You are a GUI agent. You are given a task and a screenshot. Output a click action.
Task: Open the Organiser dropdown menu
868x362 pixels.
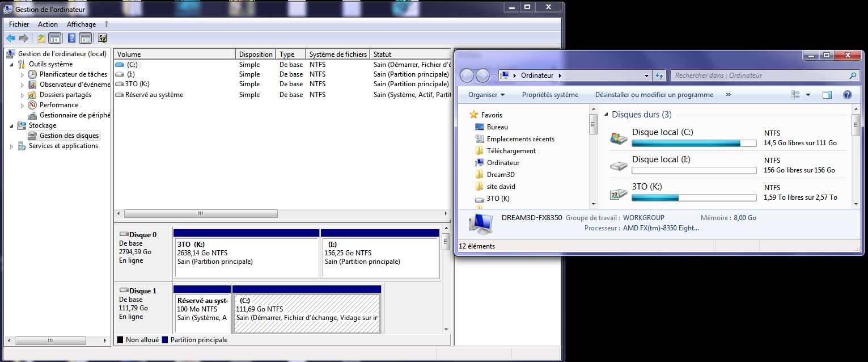pyautogui.click(x=486, y=95)
